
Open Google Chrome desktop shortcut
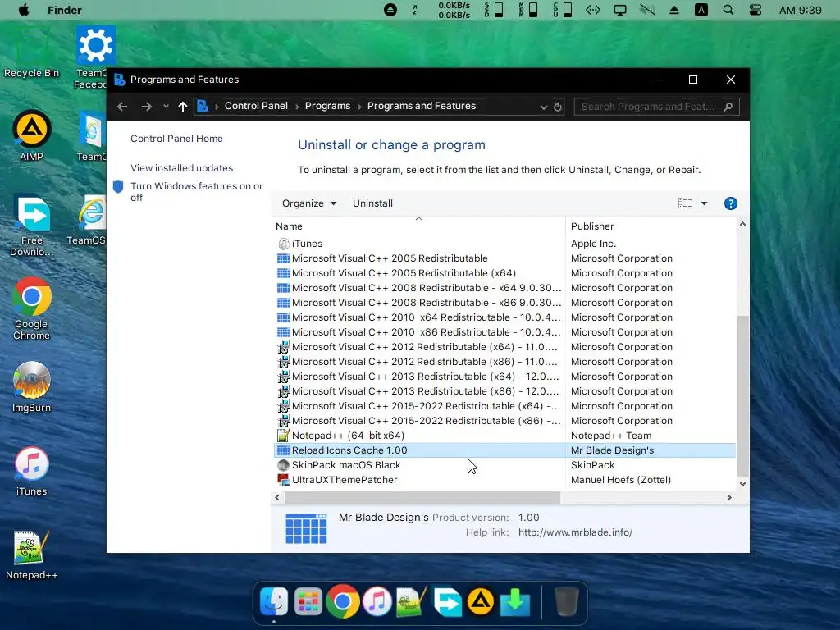click(32, 309)
